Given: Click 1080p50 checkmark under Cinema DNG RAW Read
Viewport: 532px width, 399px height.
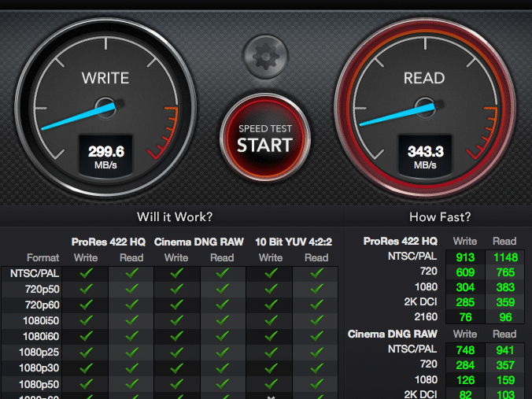Looking at the screenshot, I should 222,384.
